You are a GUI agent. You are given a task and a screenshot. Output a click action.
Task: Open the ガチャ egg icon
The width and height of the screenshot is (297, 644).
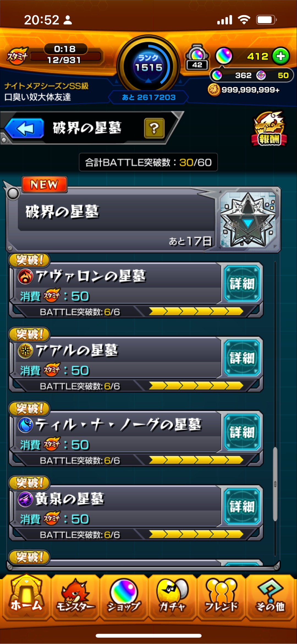click(x=172, y=598)
